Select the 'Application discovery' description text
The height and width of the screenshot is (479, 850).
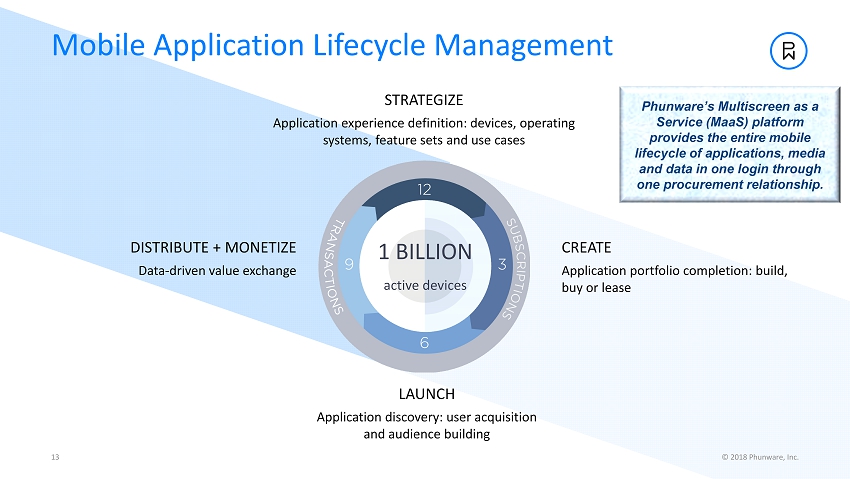point(426,425)
